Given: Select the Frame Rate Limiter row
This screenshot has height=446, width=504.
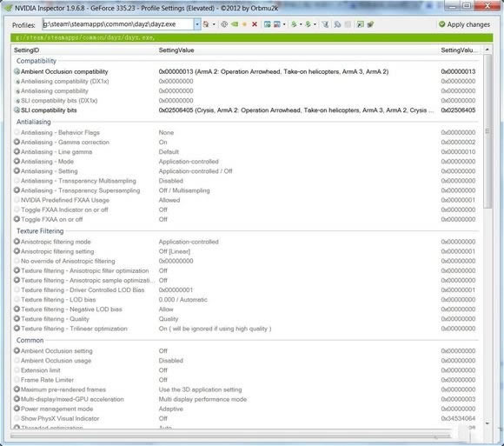Looking at the screenshot, I should click(245, 380).
